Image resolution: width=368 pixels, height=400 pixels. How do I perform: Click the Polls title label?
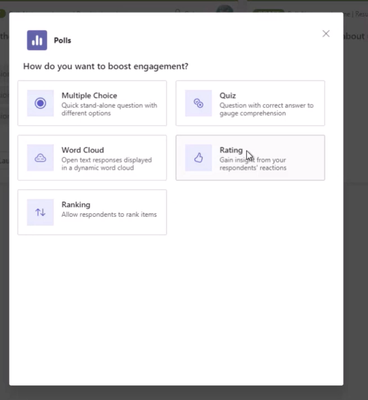click(x=63, y=40)
